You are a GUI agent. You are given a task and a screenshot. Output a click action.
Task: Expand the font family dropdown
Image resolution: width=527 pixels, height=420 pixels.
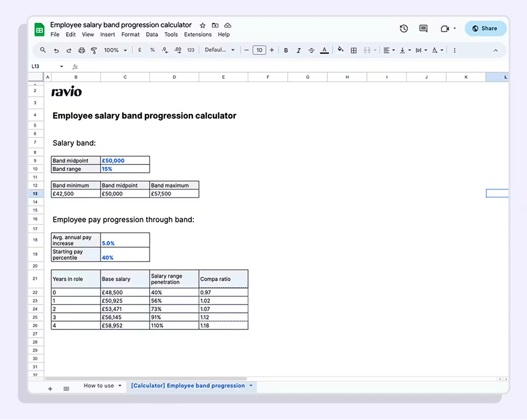click(x=220, y=50)
